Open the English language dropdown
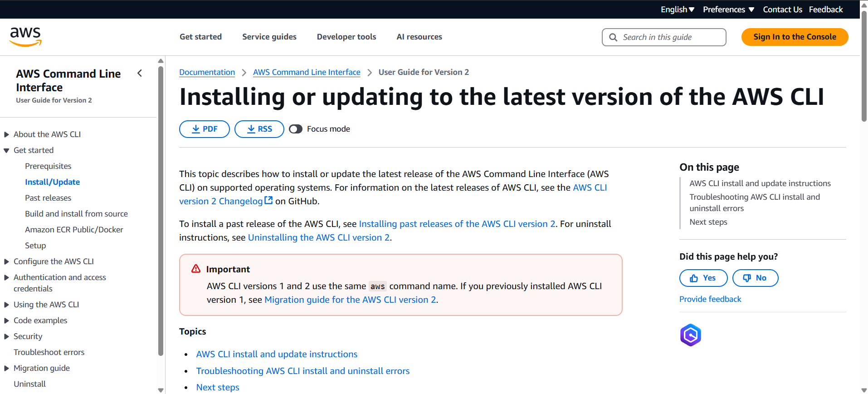868x394 pixels. tap(678, 10)
